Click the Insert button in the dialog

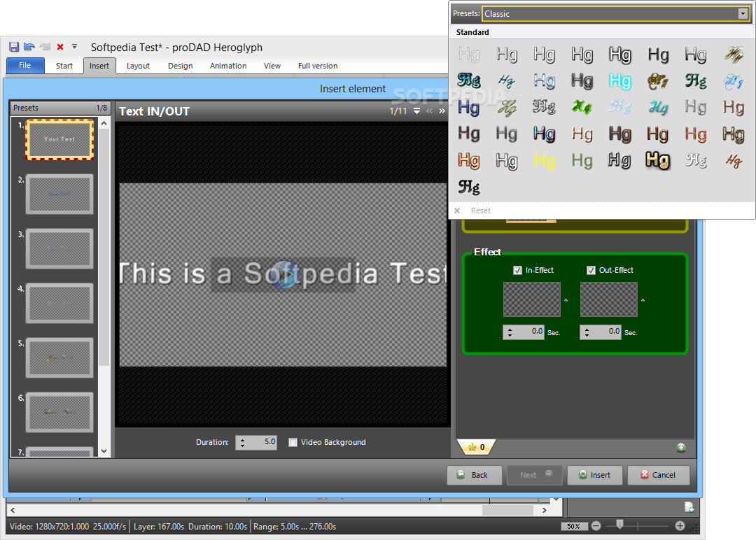coord(594,475)
